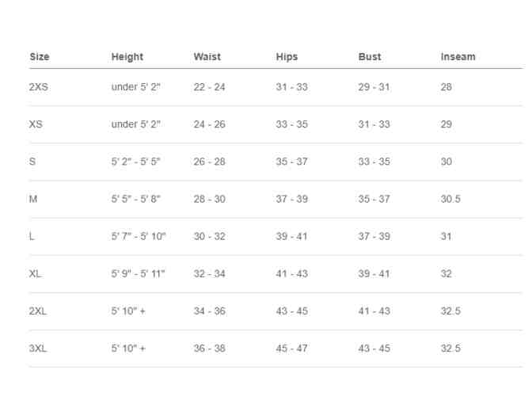Image resolution: width=532 pixels, height=404 pixels.
Task: Select height 5' 9" - 5' 11" cell
Action: click(139, 274)
